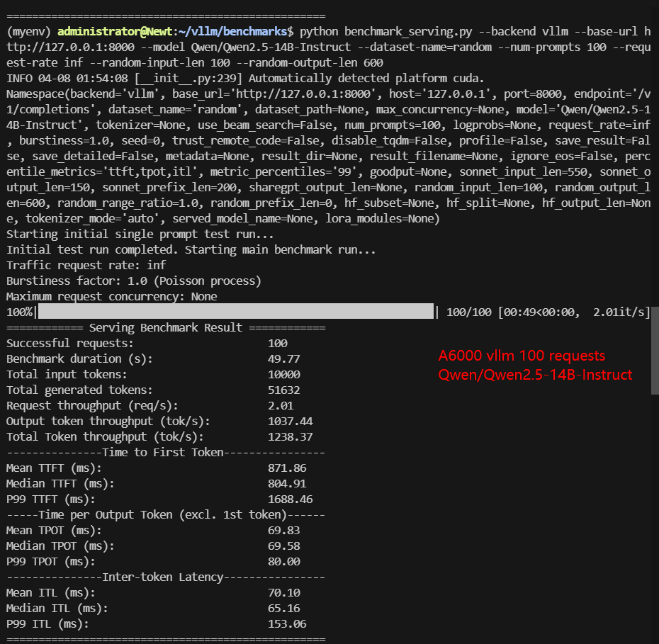Click the "Maximum request concurrency: None" line
Screen dimensions: 659x644
[112, 297]
